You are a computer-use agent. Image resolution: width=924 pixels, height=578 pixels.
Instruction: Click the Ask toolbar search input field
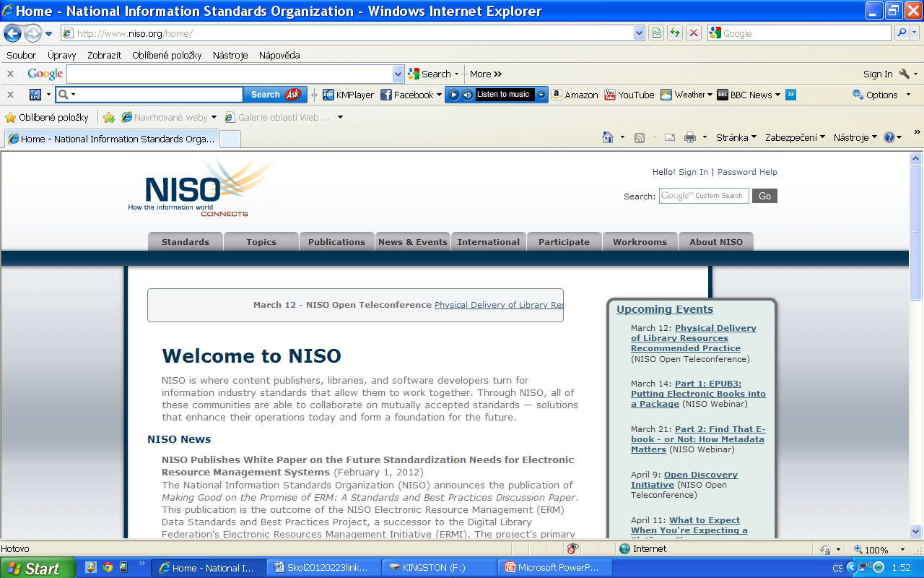click(149, 95)
